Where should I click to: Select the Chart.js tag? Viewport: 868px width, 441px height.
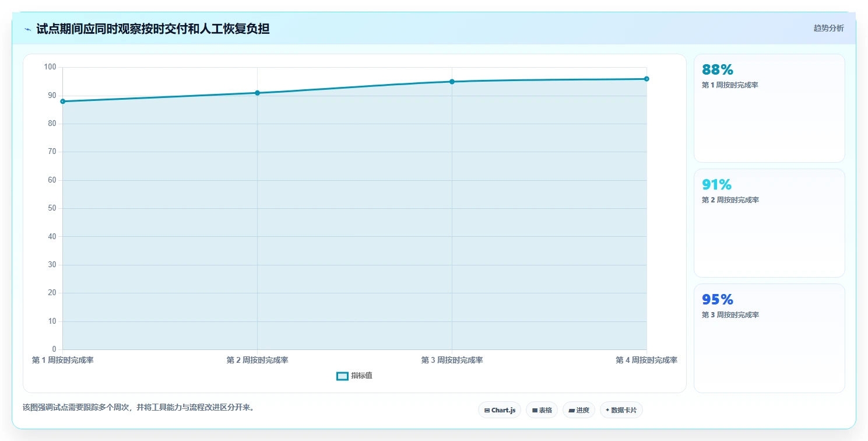click(500, 410)
